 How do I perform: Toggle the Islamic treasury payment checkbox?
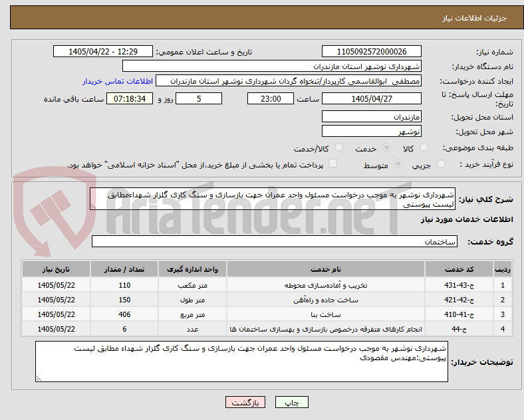333,163
